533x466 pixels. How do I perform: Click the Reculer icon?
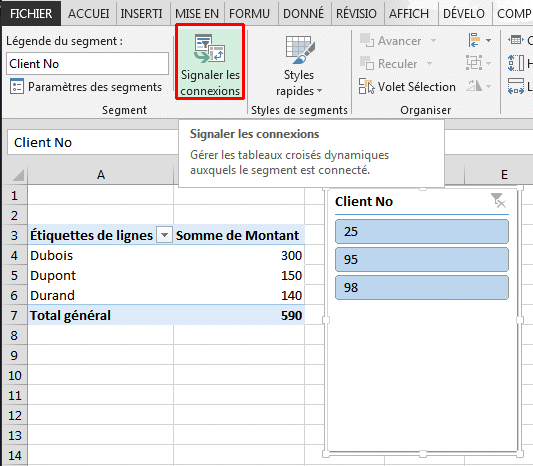coord(367,63)
